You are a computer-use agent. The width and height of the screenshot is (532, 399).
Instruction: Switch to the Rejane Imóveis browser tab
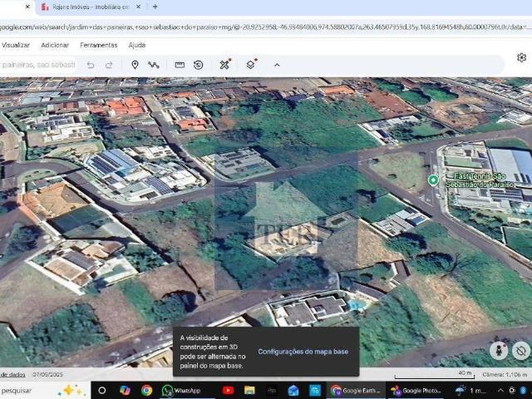click(91, 7)
